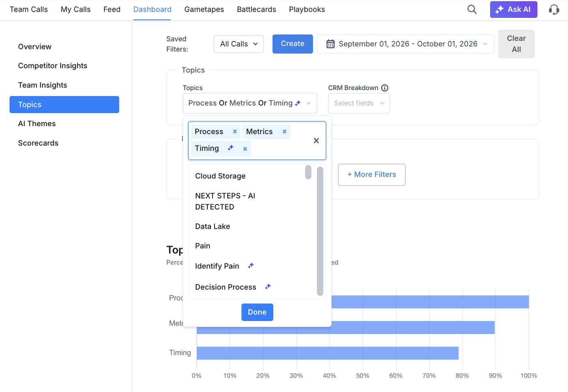Open Overview in the sidebar
Image resolution: width=568 pixels, height=392 pixels.
(35, 47)
